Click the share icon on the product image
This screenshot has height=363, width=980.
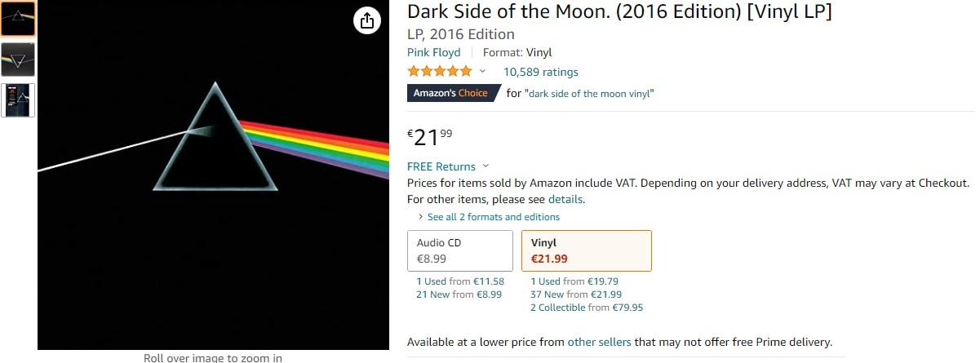click(367, 20)
